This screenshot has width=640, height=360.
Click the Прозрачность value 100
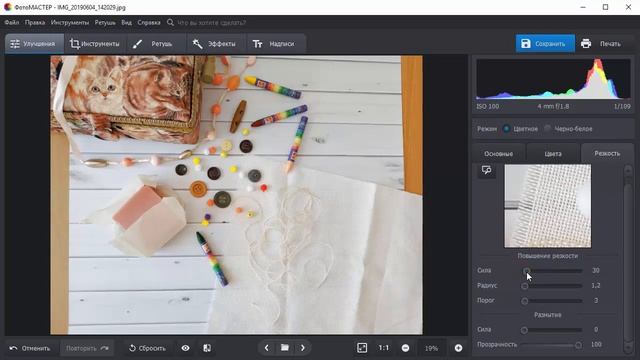596,345
